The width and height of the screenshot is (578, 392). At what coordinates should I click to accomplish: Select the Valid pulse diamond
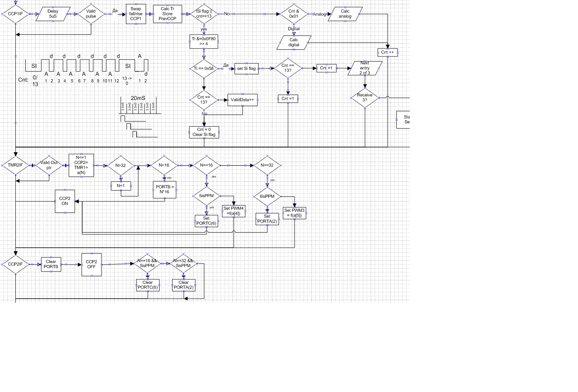pos(91,14)
